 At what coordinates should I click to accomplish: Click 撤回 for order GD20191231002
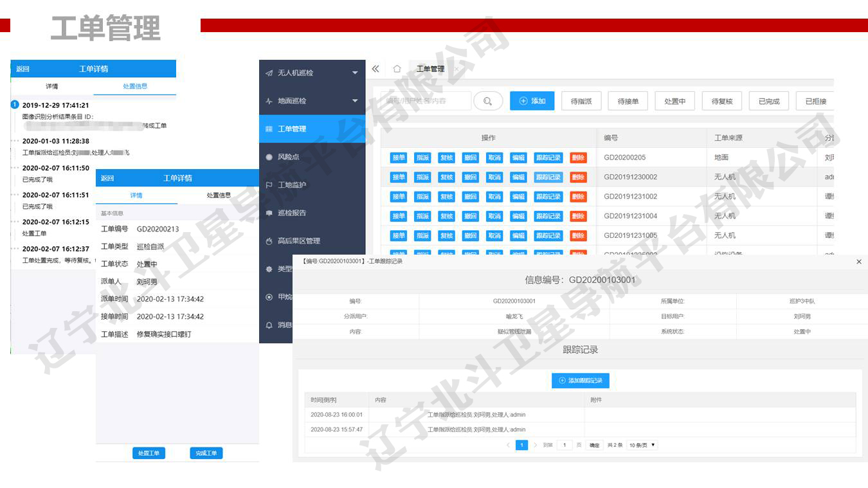click(470, 197)
